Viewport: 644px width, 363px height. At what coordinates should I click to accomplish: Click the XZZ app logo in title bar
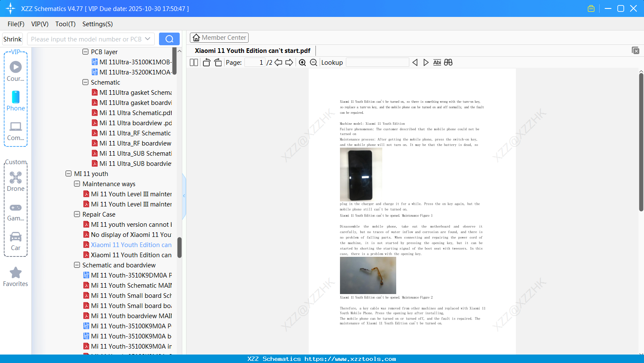pyautogui.click(x=10, y=8)
